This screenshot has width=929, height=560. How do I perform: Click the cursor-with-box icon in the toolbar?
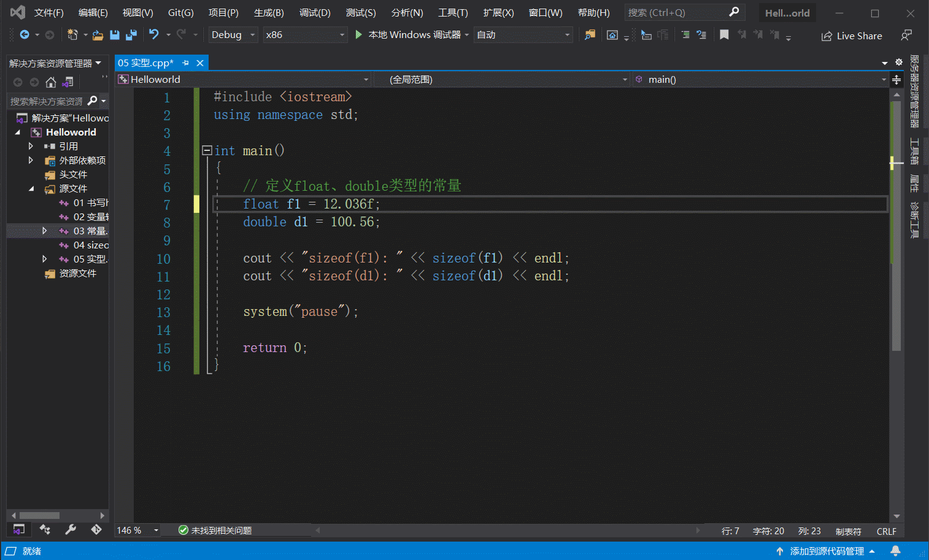pyautogui.click(x=646, y=35)
